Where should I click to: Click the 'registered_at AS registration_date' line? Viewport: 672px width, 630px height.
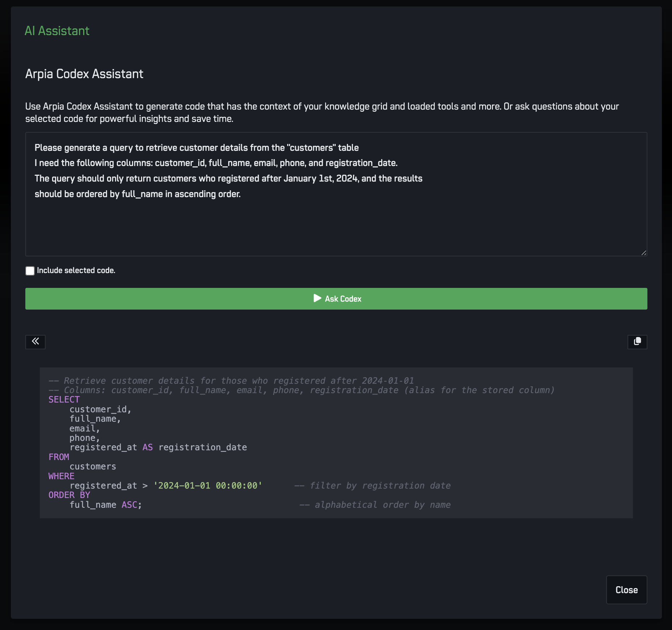tap(158, 447)
